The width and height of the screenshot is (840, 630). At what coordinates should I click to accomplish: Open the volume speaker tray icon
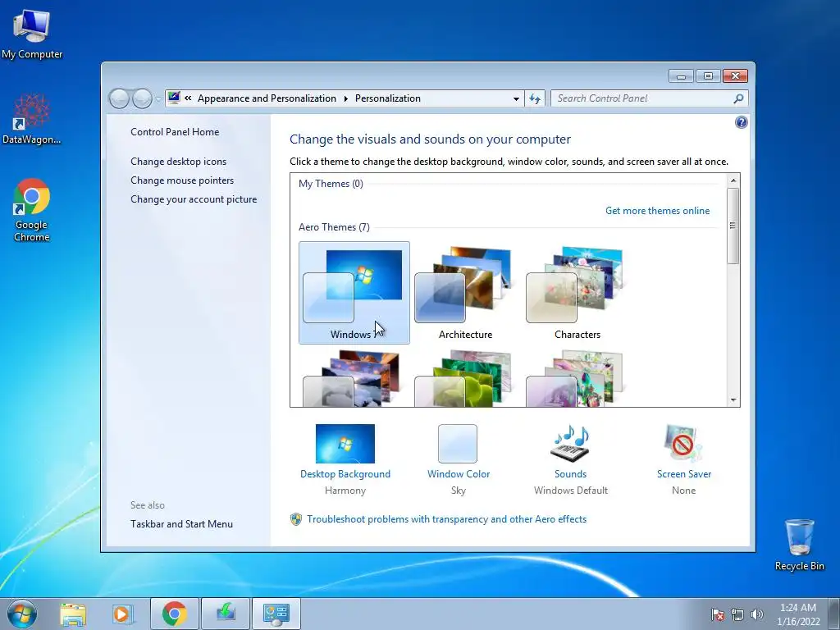click(756, 614)
